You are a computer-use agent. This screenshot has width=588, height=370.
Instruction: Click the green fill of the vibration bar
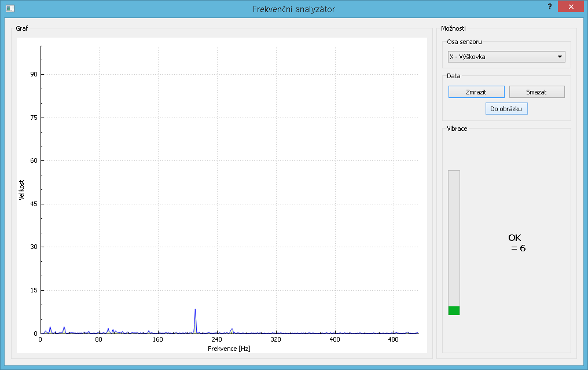pos(454,310)
